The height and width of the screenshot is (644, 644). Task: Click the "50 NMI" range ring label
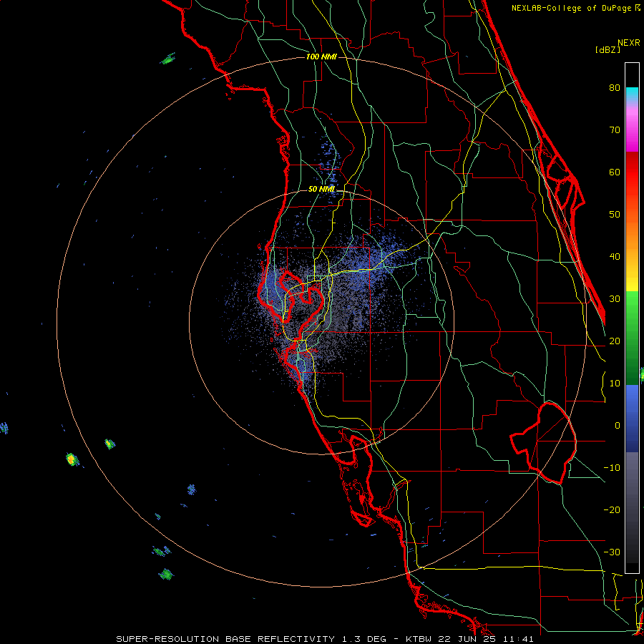[x=321, y=190]
